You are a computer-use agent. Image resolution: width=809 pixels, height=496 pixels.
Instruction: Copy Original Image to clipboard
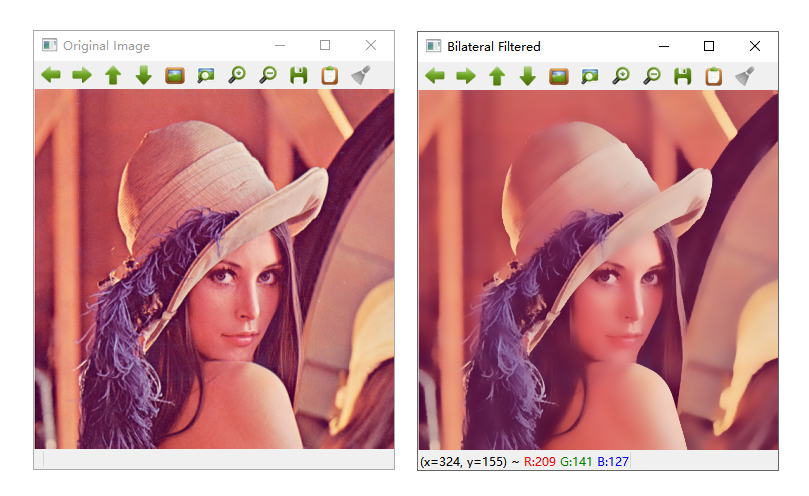[x=330, y=75]
